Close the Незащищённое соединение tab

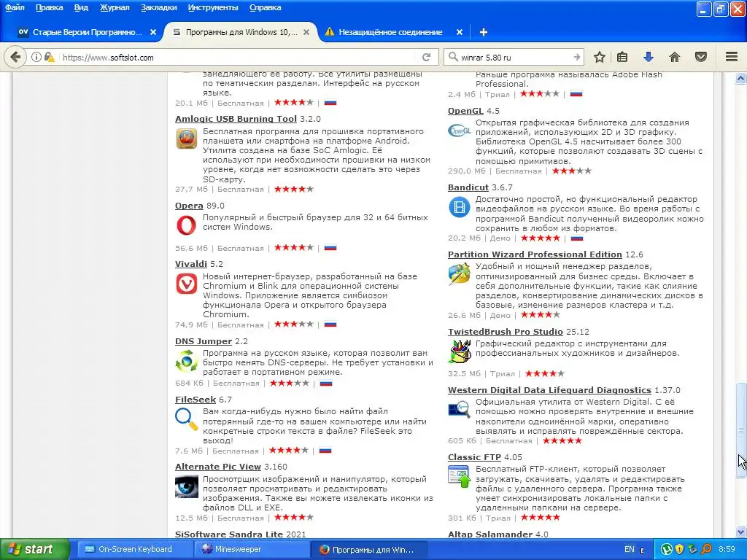(460, 32)
